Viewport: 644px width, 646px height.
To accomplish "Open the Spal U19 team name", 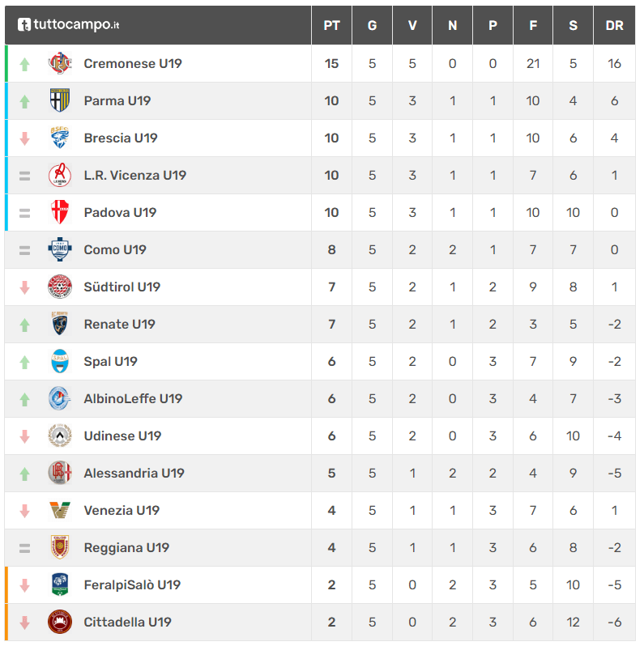I will click(x=110, y=362).
